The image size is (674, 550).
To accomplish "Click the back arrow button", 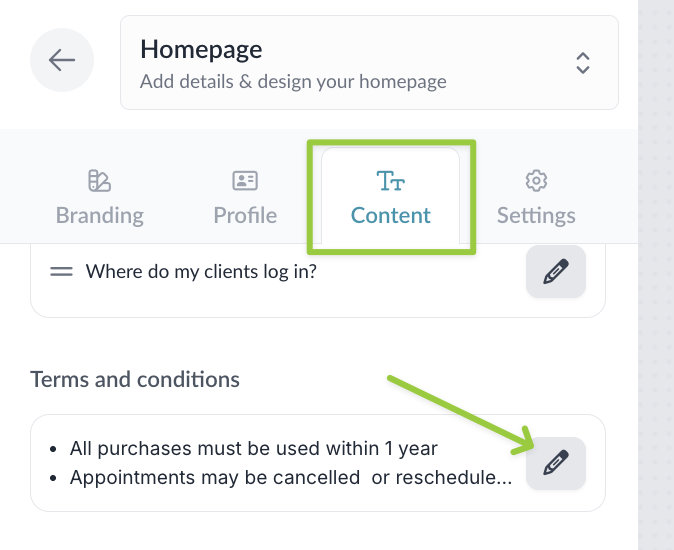I will [62, 61].
